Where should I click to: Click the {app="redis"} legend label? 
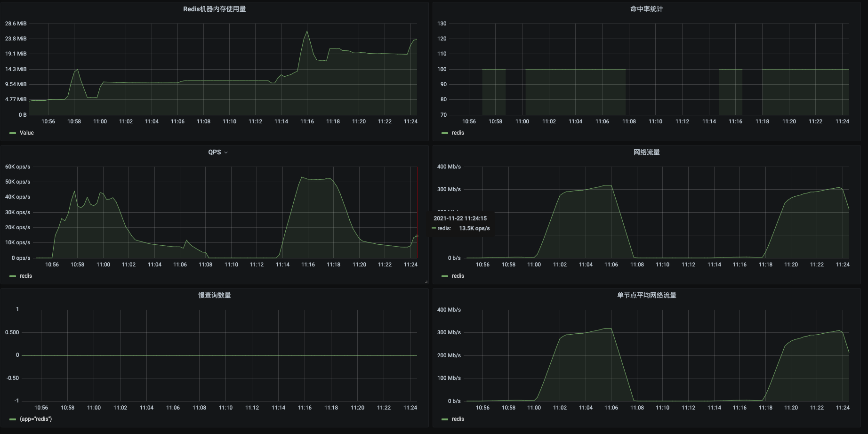[36, 419]
